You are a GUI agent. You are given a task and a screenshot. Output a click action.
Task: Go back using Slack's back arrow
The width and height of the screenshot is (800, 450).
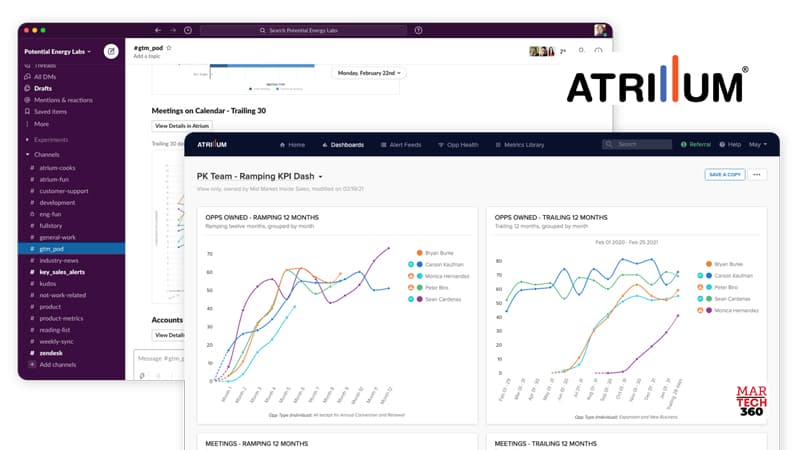(x=158, y=30)
